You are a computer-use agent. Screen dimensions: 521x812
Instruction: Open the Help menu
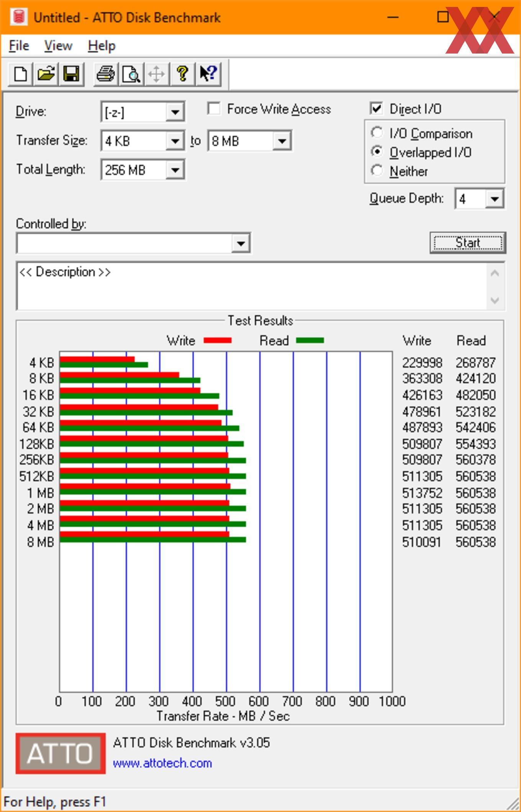pyautogui.click(x=102, y=46)
